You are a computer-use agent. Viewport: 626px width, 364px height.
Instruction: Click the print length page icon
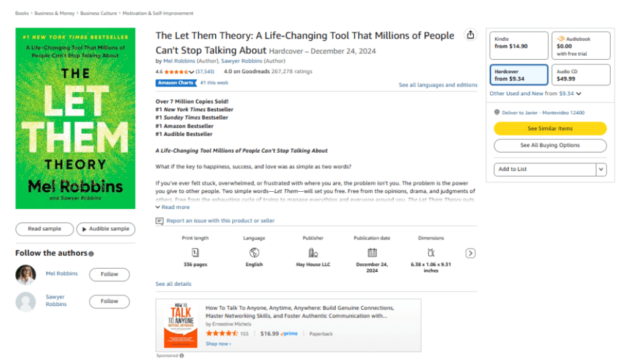pos(196,253)
